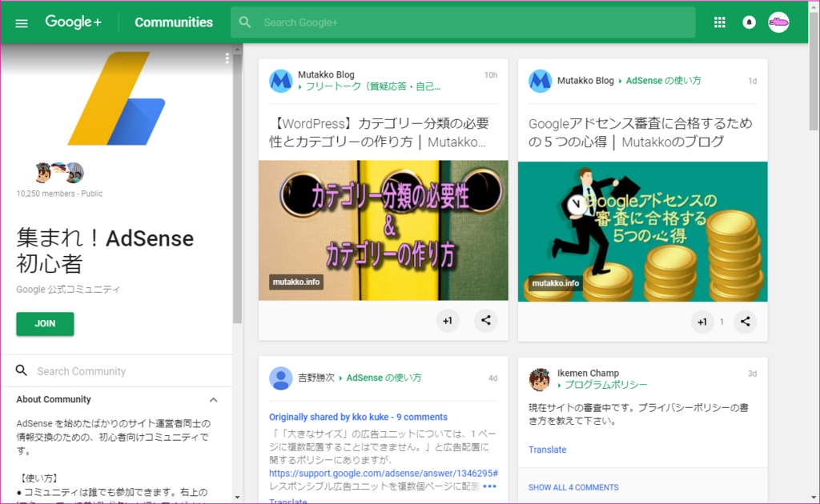820x504 pixels.
Task: Share the WordPress category post
Action: (486, 321)
